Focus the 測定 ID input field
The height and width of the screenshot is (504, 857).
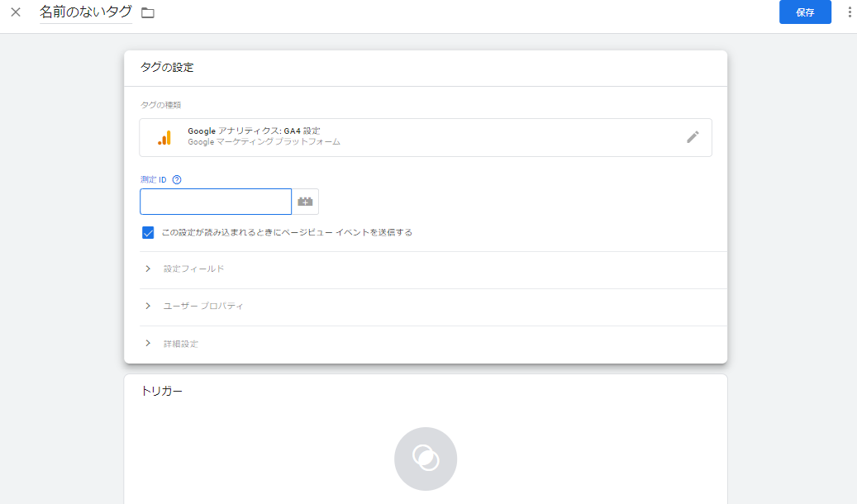216,202
